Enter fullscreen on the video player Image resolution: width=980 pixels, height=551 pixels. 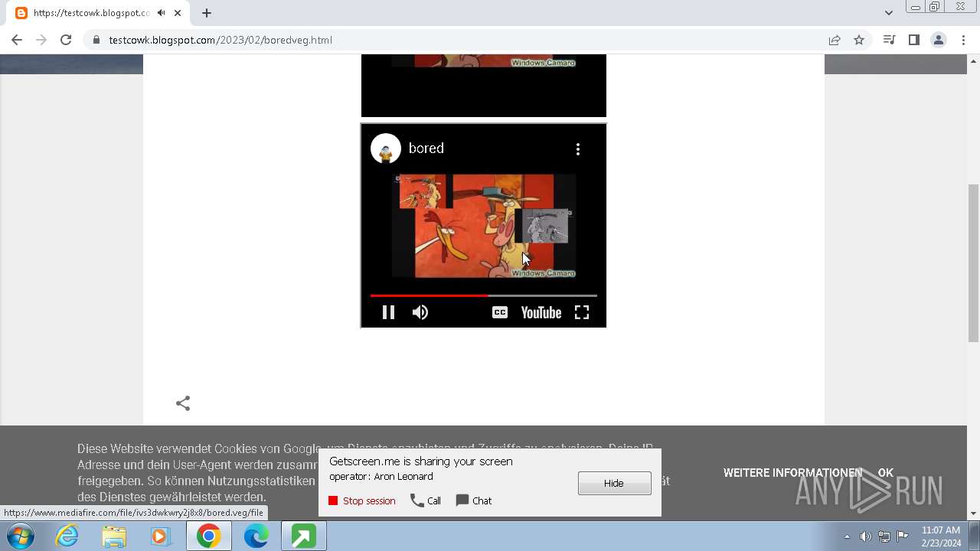click(x=582, y=312)
